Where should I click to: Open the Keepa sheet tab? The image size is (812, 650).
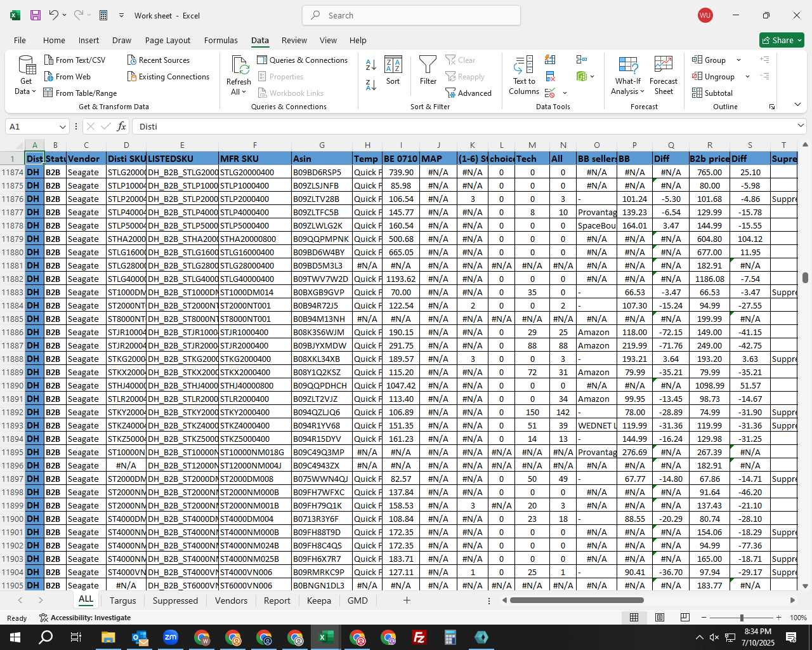[319, 600]
